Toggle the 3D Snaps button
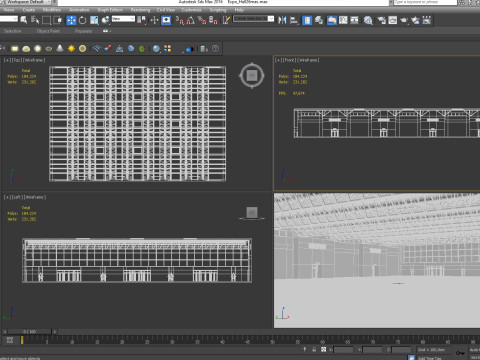 click(x=179, y=20)
